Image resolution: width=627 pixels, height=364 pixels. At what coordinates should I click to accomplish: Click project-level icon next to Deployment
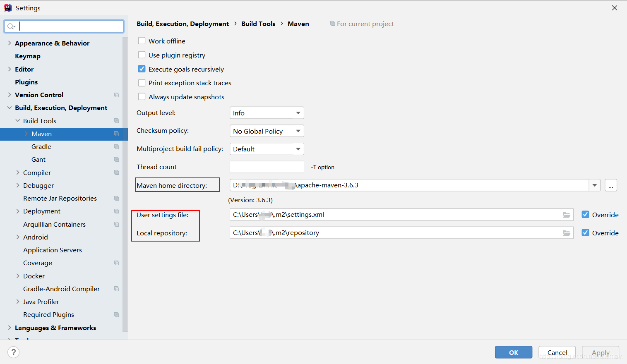[116, 211]
